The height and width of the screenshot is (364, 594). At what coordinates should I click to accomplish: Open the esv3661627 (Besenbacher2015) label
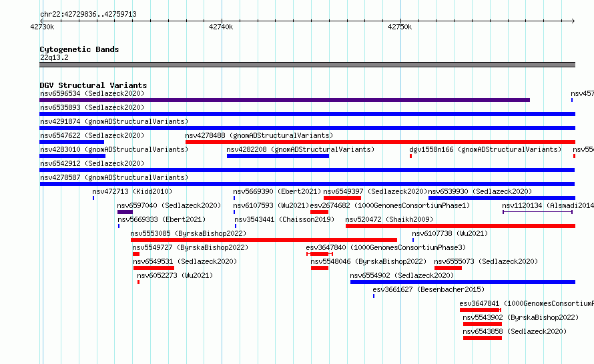pyautogui.click(x=428, y=289)
